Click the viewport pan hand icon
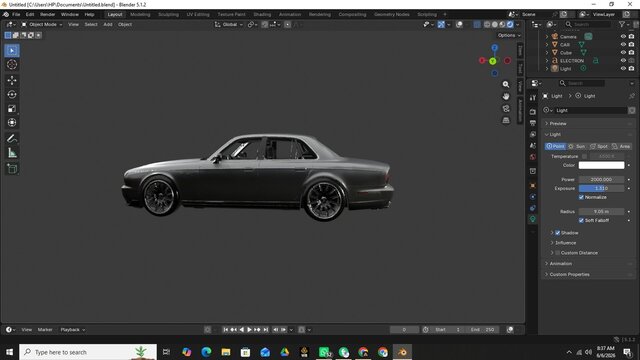 (x=506, y=96)
